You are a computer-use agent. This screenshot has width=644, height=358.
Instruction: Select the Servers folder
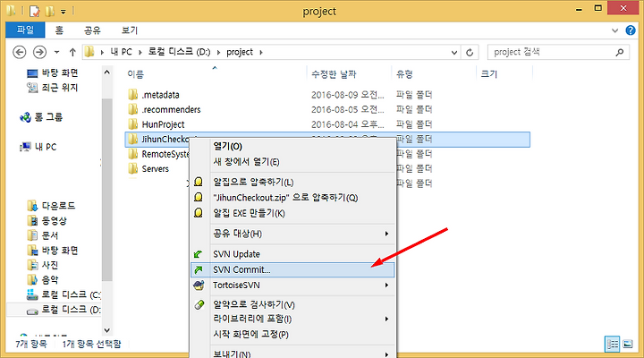[155, 169]
